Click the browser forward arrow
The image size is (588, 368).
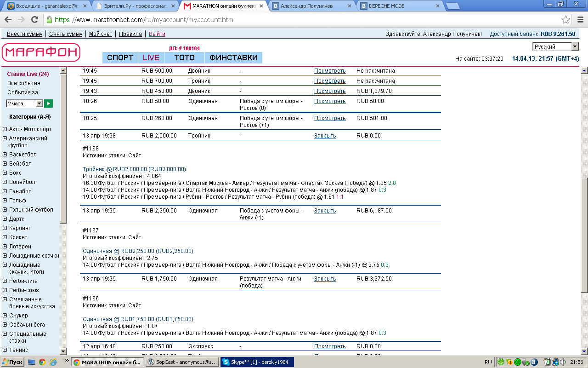point(21,20)
